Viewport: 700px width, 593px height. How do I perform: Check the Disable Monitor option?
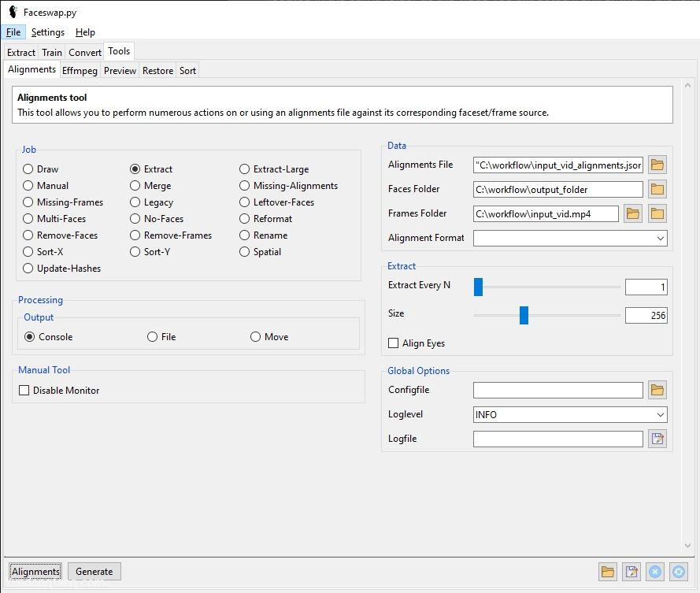coord(24,391)
